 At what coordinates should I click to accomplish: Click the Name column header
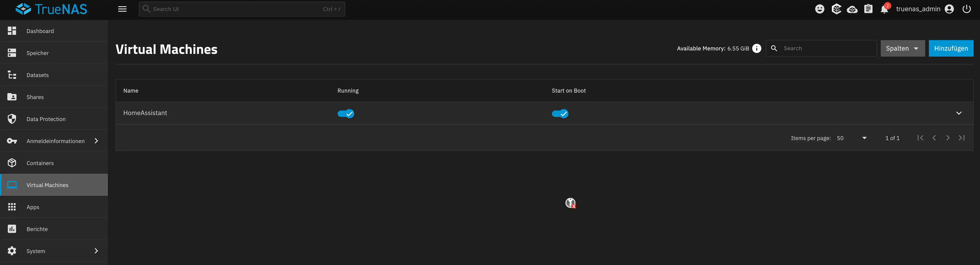click(x=131, y=91)
